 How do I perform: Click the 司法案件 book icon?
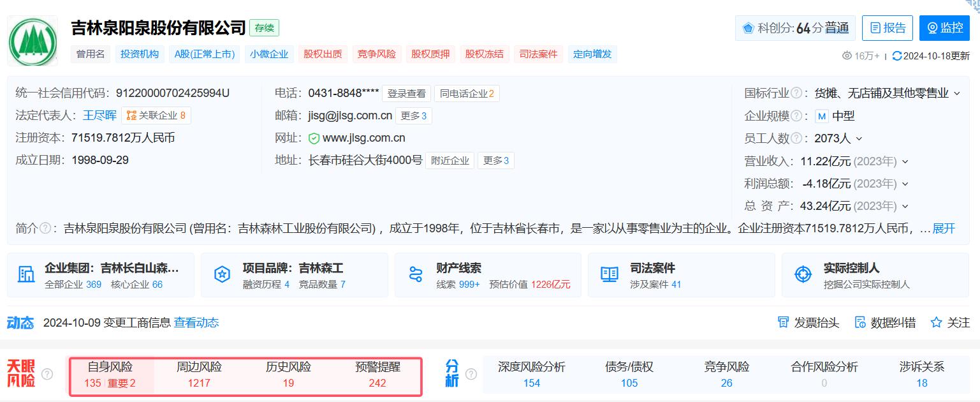click(610, 275)
